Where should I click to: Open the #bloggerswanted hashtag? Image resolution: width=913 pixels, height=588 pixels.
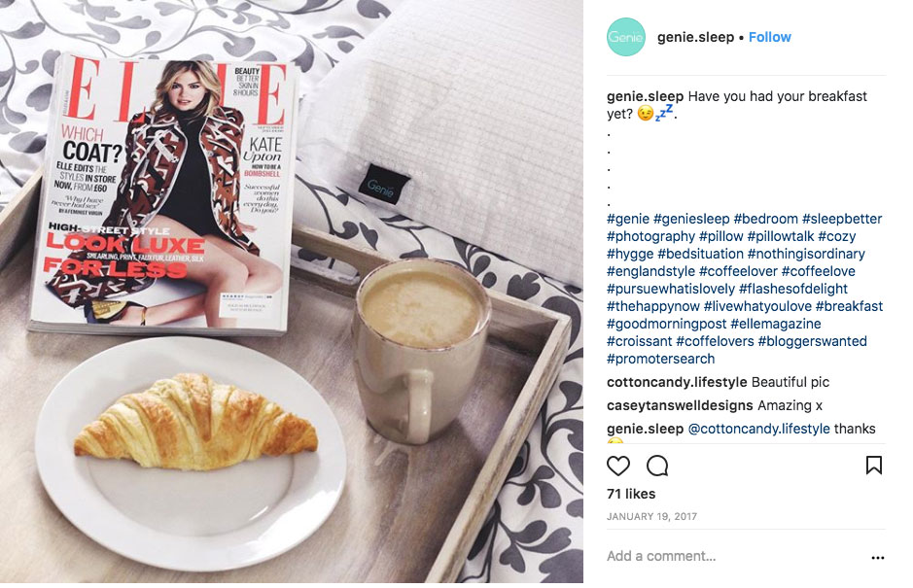coord(812,341)
